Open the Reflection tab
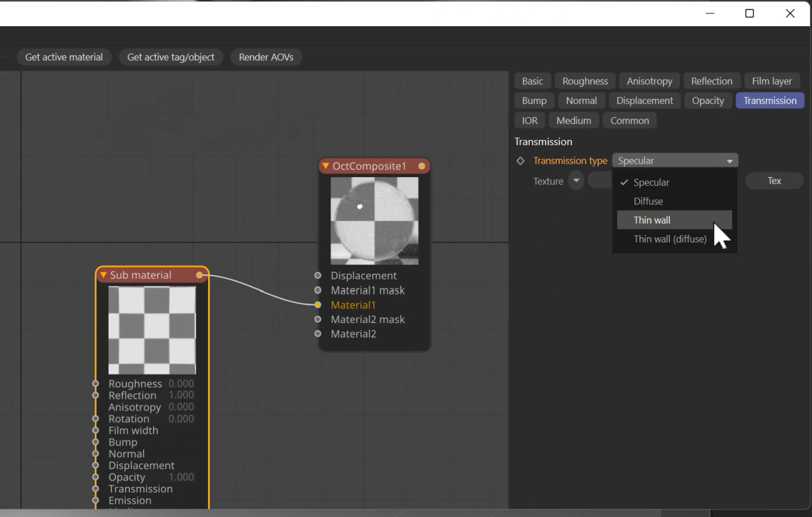The height and width of the screenshot is (517, 812). (712, 81)
